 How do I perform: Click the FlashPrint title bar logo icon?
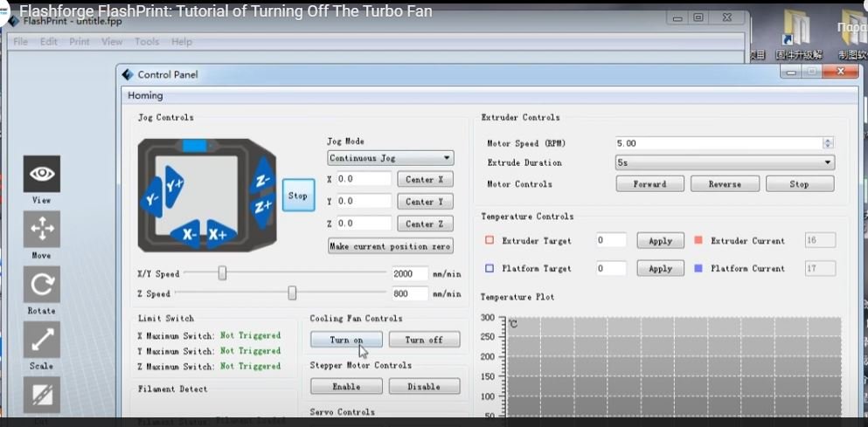pos(14,22)
